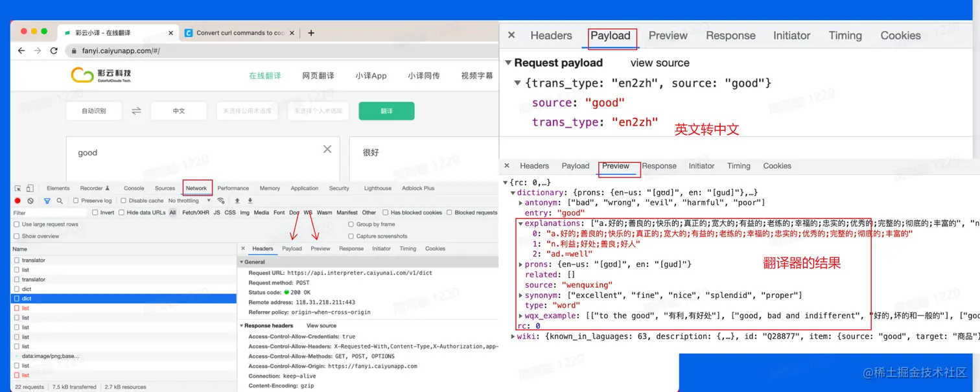The image size is (980, 392).
Task: Enable Use large request rows
Action: point(17,224)
